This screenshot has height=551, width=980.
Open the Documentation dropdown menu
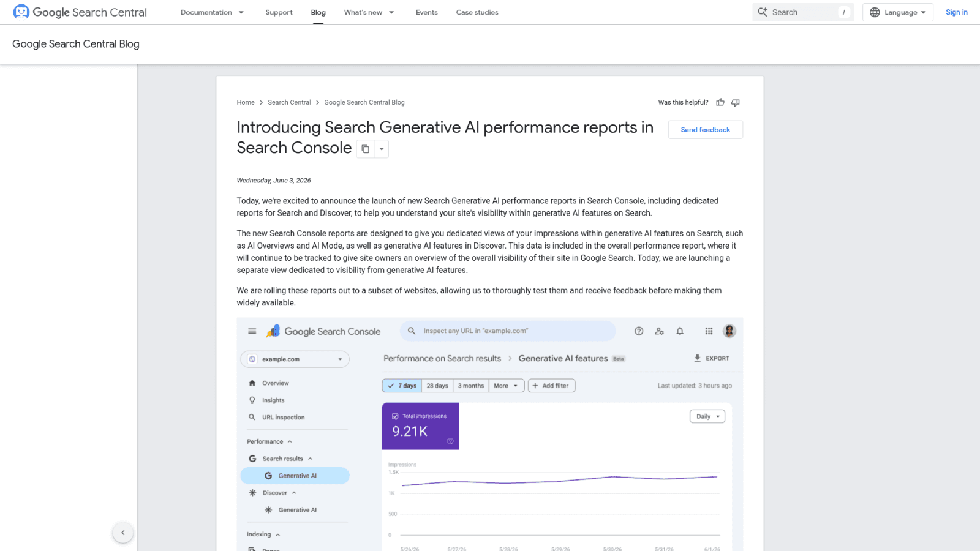212,12
